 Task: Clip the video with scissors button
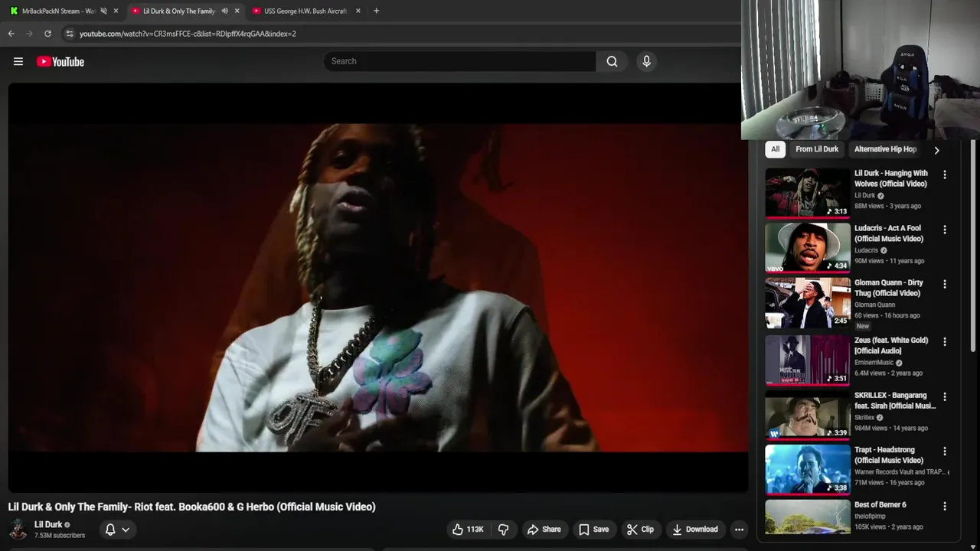(640, 530)
